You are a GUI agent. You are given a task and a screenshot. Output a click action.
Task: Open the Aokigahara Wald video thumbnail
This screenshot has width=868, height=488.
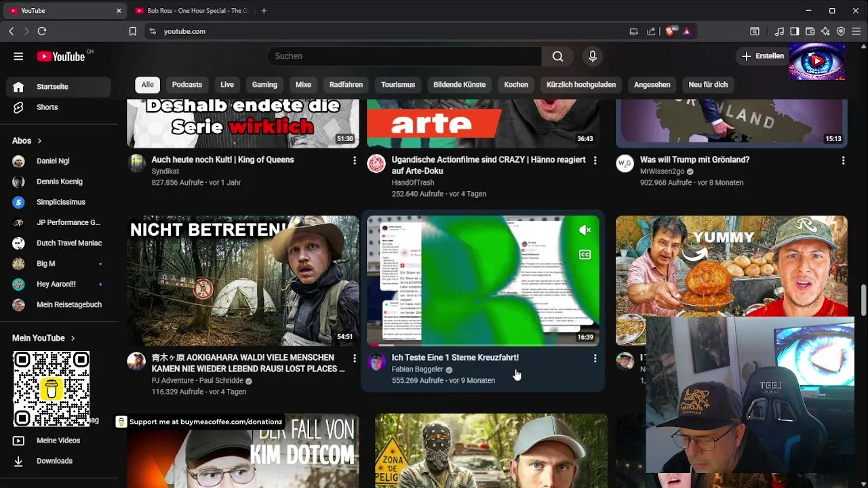pyautogui.click(x=243, y=281)
